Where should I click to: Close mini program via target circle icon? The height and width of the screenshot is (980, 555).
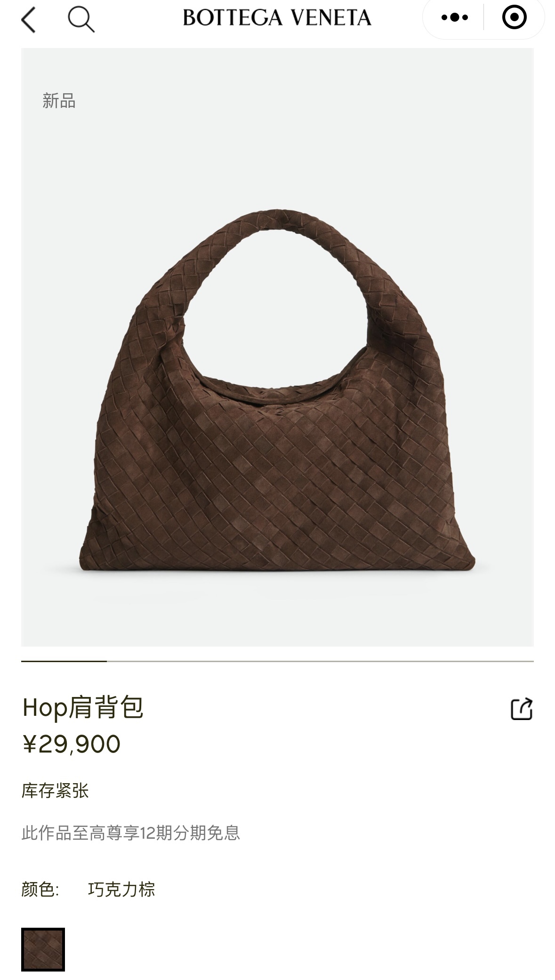514,17
